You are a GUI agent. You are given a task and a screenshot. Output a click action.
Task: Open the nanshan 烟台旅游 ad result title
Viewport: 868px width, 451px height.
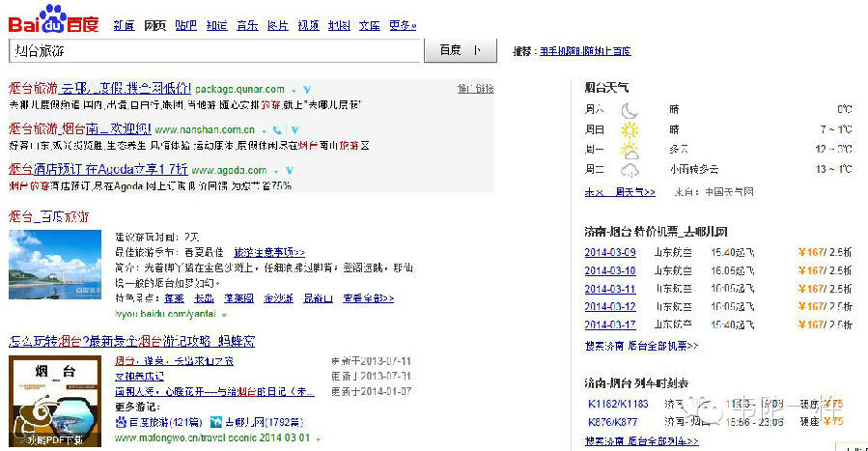(x=80, y=129)
